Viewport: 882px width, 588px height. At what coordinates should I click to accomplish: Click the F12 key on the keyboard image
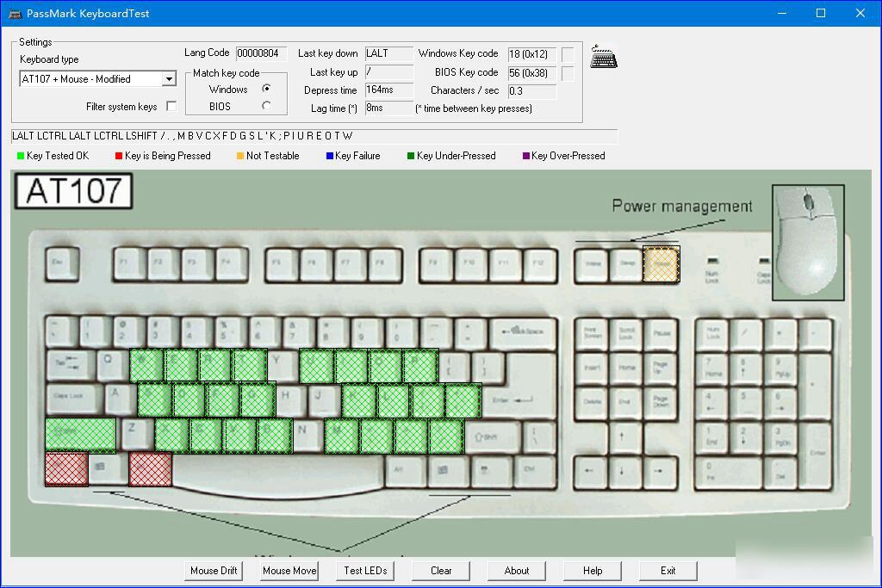[x=539, y=264]
